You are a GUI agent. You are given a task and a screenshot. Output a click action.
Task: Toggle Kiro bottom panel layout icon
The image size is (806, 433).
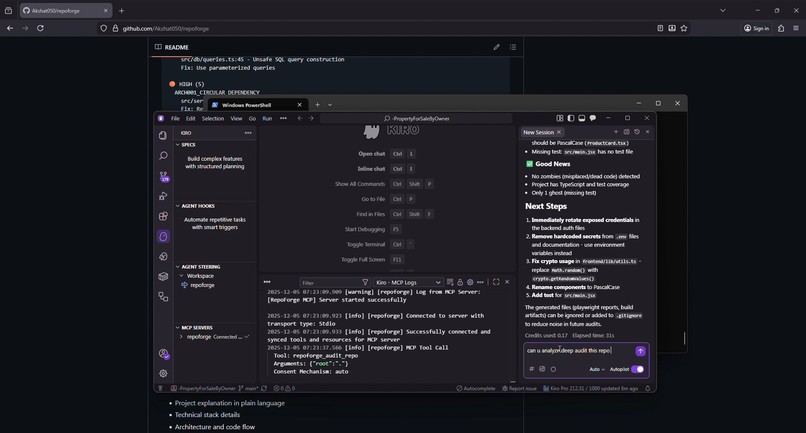581,118
